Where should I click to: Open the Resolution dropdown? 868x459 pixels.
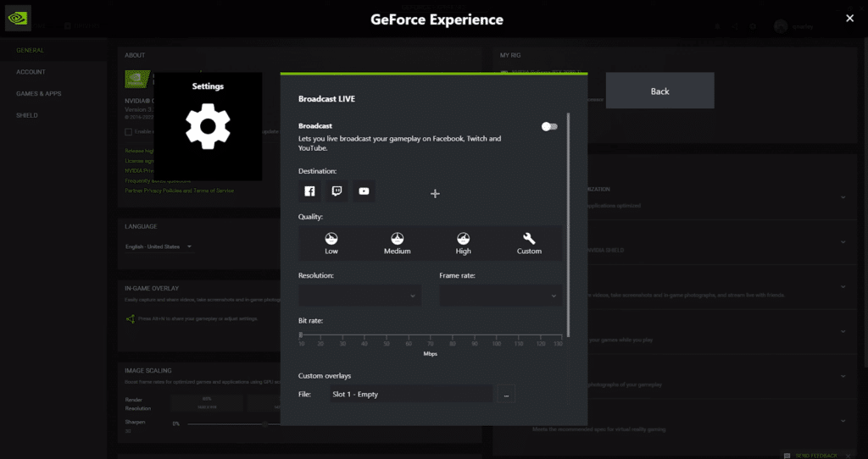click(x=359, y=296)
